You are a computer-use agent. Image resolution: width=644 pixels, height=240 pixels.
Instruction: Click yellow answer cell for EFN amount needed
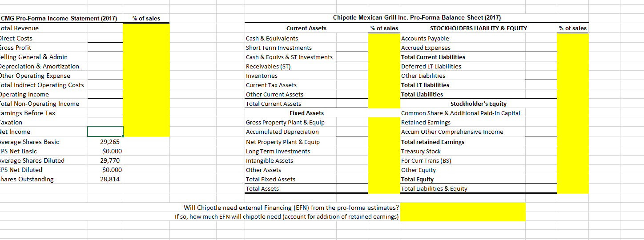[x=463, y=216]
